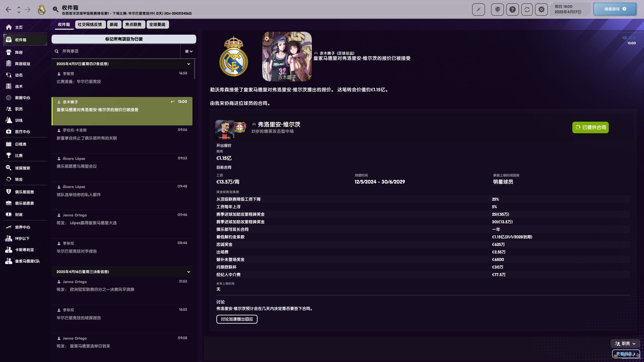Click the magnifier search icon in the header

tap(56, 10)
